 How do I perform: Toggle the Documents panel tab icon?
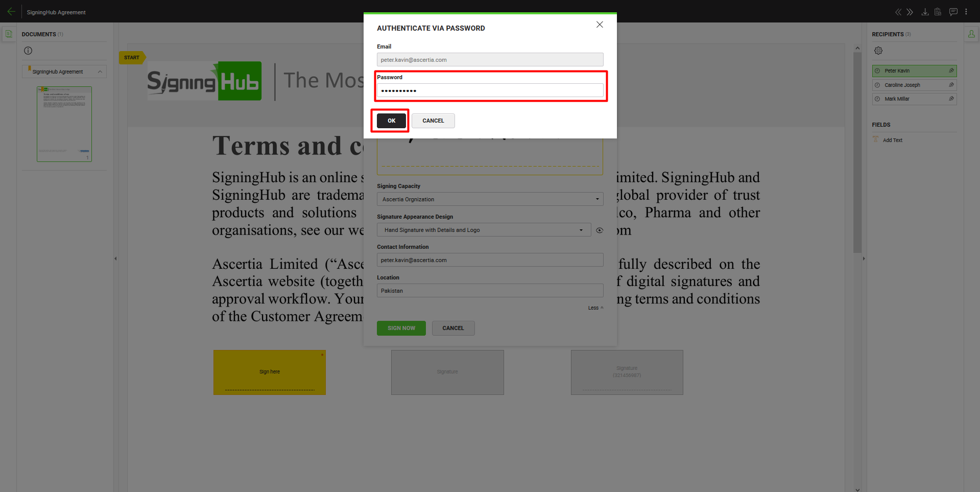[9, 34]
